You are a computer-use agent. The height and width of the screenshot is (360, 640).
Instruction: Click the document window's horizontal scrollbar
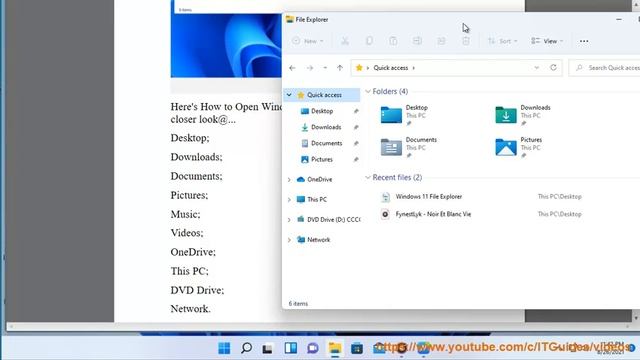319,327
